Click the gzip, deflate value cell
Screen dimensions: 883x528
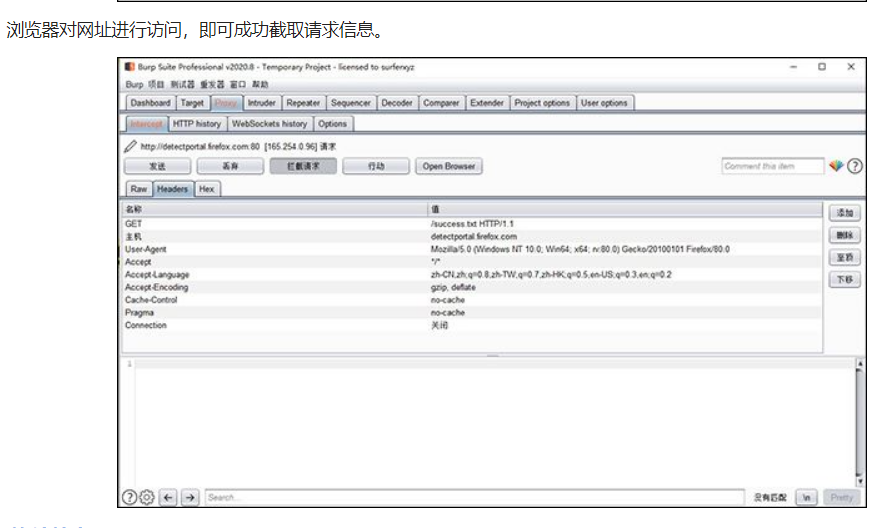453,287
